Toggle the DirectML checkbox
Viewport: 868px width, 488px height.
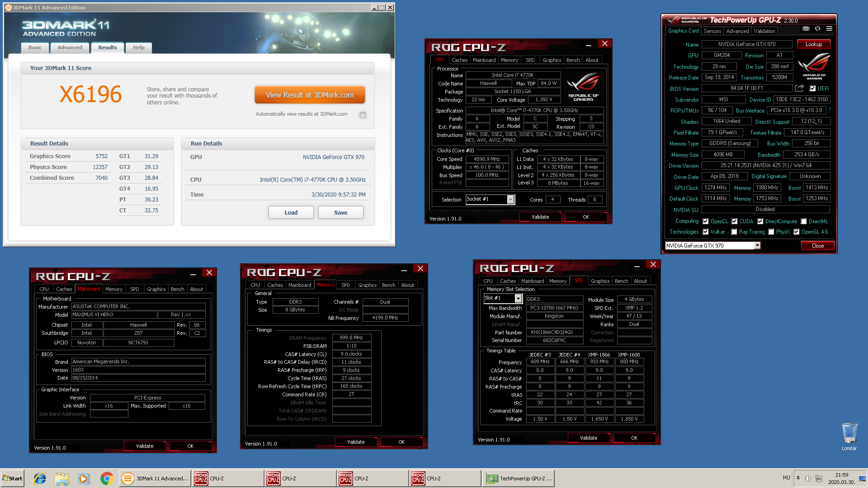coord(804,221)
